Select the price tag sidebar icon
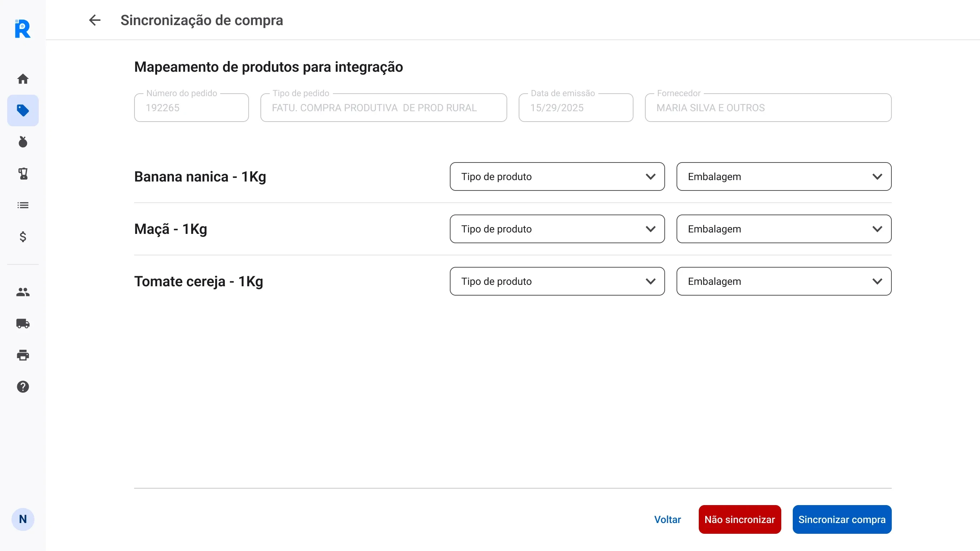Viewport: 980px width, 551px height. 23,110
